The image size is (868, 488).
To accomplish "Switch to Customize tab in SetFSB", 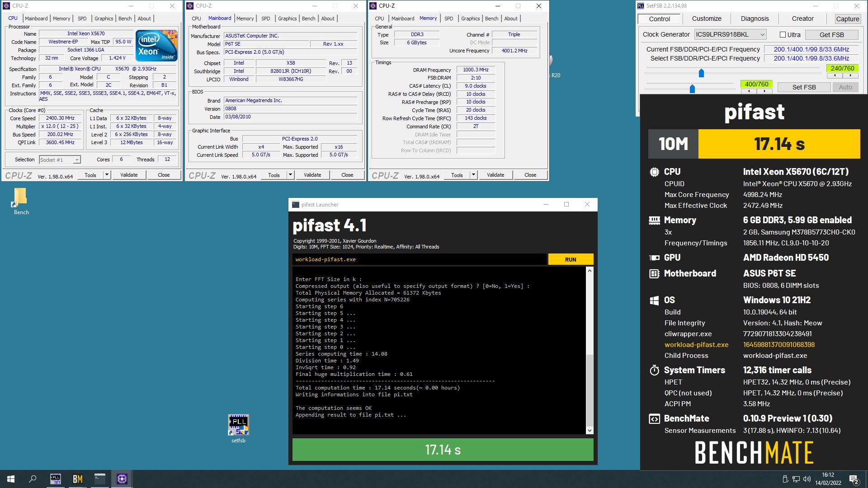I will (707, 19).
